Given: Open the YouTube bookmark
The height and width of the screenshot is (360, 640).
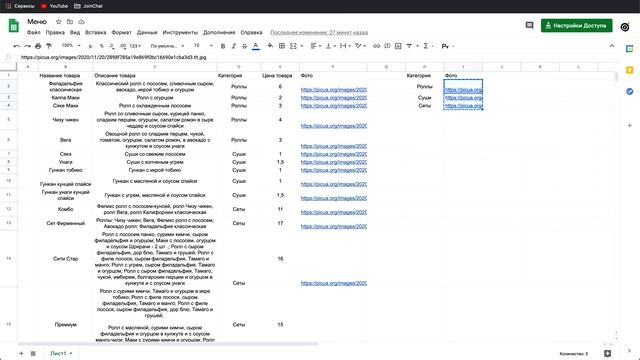Looking at the screenshot, I should [x=54, y=6].
